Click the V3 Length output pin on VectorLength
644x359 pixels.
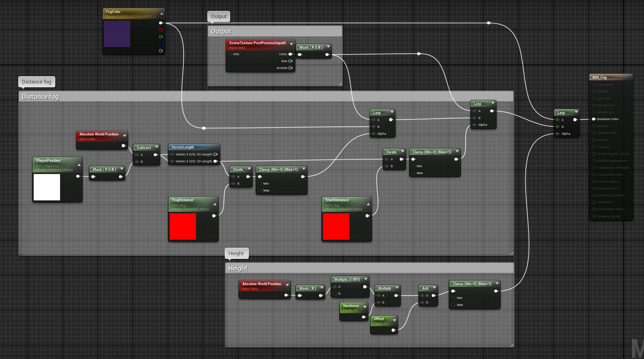coord(215,155)
